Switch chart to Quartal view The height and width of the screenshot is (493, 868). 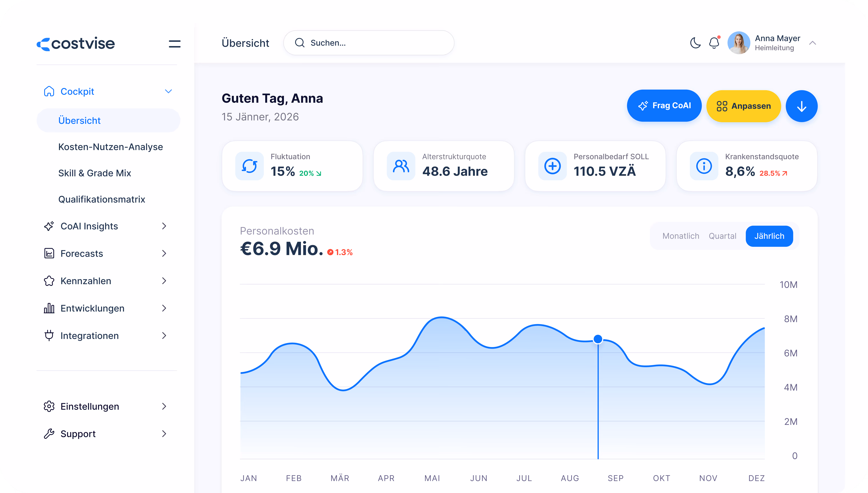coord(722,236)
